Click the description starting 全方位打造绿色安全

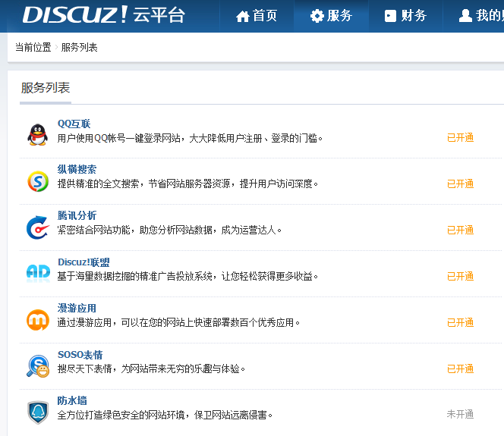click(165, 415)
